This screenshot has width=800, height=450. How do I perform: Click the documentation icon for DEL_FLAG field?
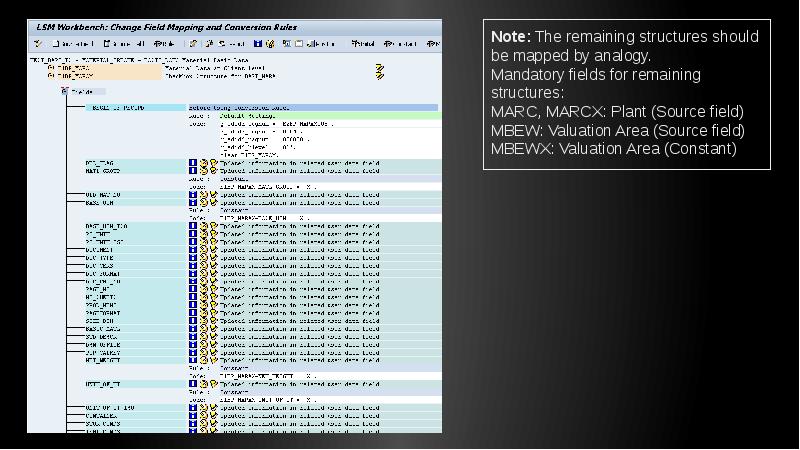coord(203,162)
